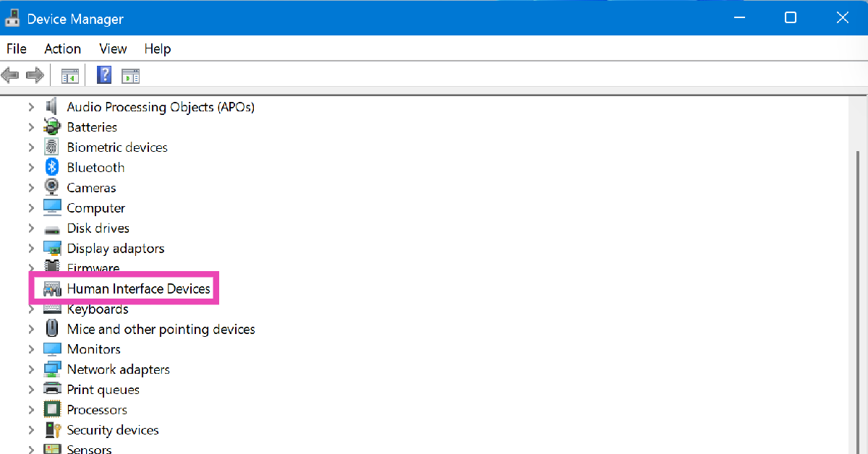The width and height of the screenshot is (868, 454).
Task: Click the Disk drives category icon
Action: 51,229
